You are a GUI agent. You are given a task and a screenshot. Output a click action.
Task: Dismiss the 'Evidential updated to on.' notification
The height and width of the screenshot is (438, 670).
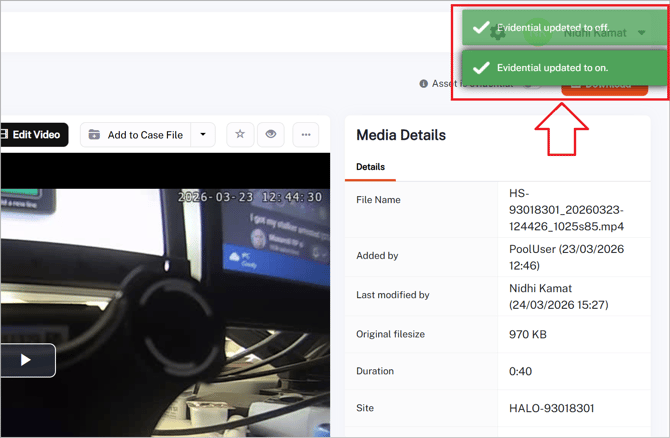(564, 68)
